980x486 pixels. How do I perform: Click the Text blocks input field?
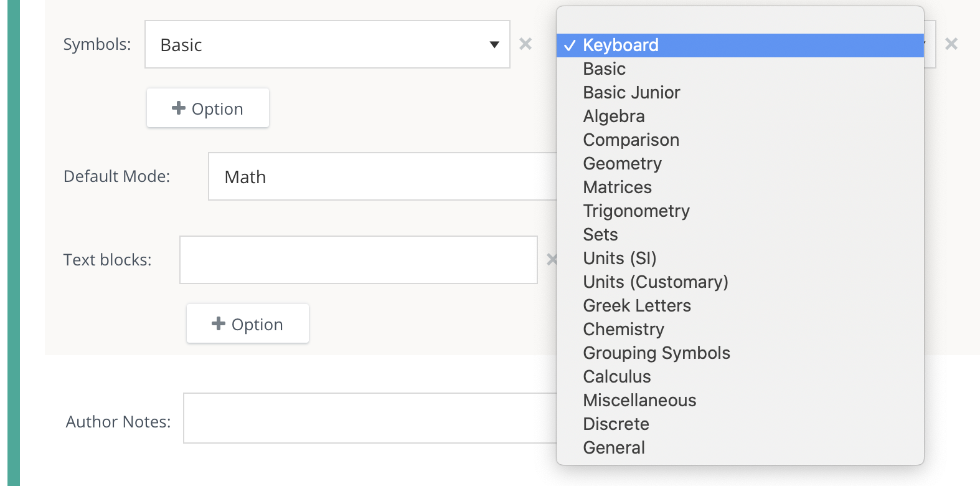358,260
